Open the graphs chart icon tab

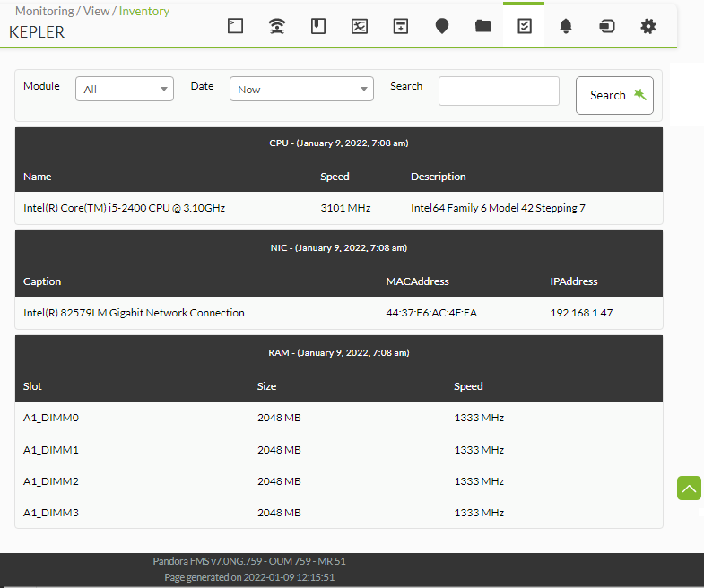(360, 26)
